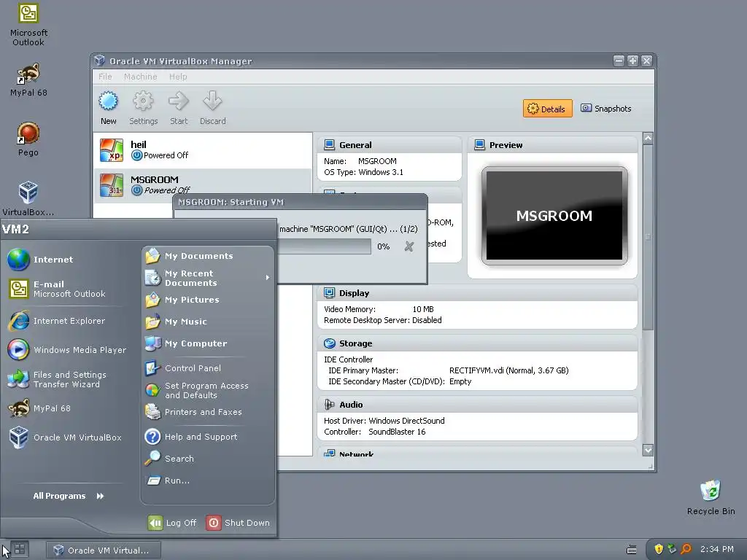The image size is (747, 560).
Task: Click the orange magnifier tray icon
Action: coord(686,549)
